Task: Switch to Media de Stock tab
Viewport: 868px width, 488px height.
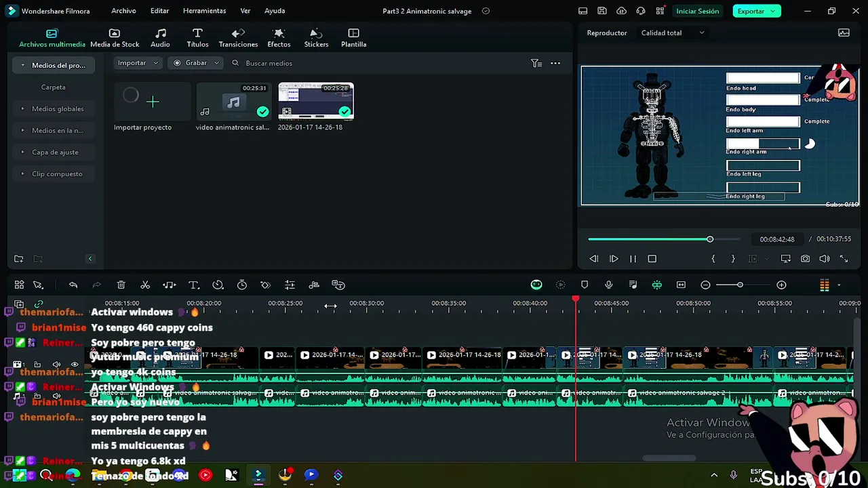Action: point(115,38)
